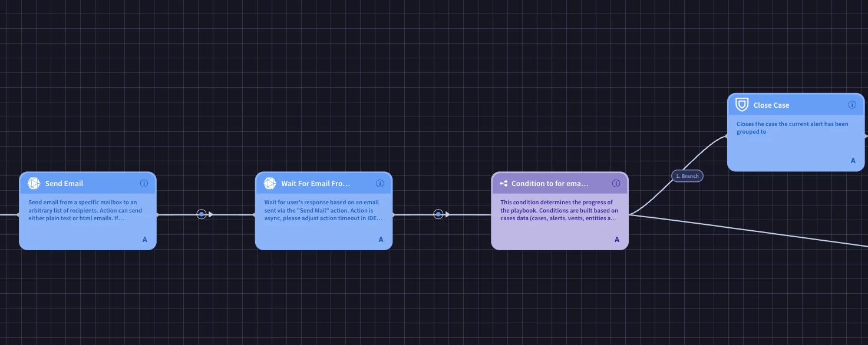This screenshot has height=345, width=868.
Task: Click the condition branch icon on Condition node
Action: tap(504, 184)
